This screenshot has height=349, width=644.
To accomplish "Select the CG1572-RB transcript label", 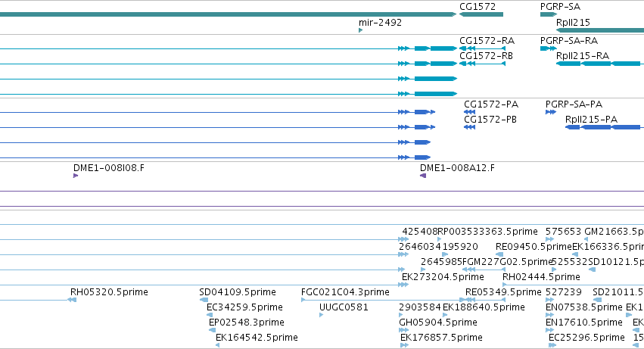I will (x=487, y=56).
